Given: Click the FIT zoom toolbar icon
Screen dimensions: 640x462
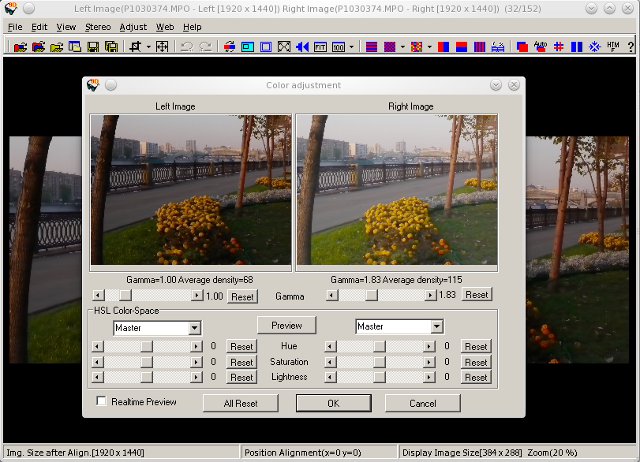Looking at the screenshot, I should 320,47.
